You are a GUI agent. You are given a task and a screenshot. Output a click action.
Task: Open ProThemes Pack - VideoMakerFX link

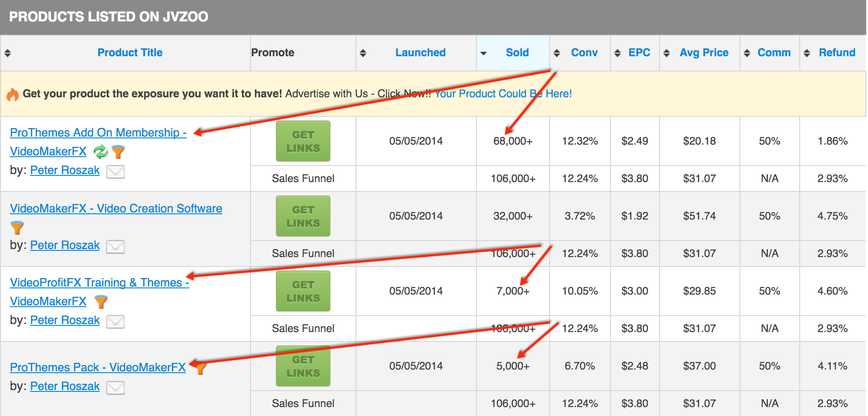[98, 367]
